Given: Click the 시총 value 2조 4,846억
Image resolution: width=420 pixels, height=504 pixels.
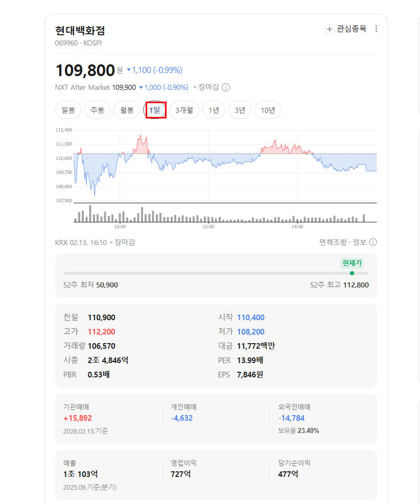Looking at the screenshot, I should tap(108, 361).
